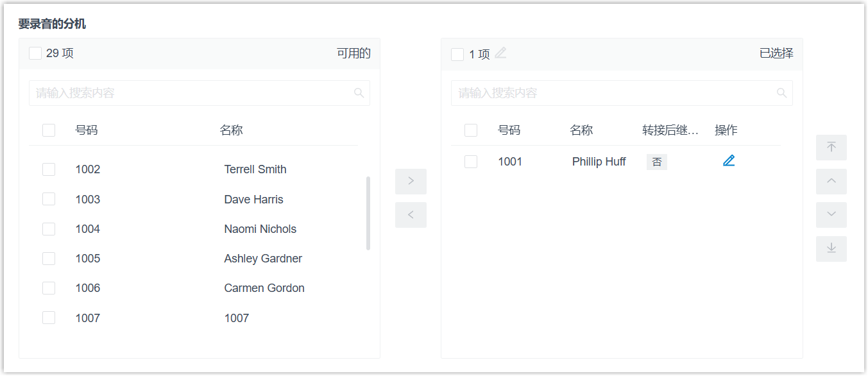Click the move-to-bottom arrow icon

[831, 249]
